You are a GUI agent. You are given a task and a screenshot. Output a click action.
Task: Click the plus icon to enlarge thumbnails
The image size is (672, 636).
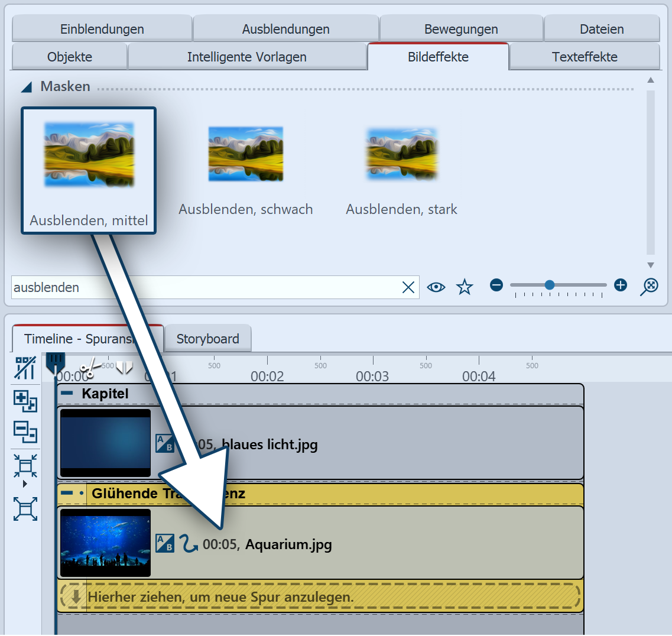(x=620, y=285)
